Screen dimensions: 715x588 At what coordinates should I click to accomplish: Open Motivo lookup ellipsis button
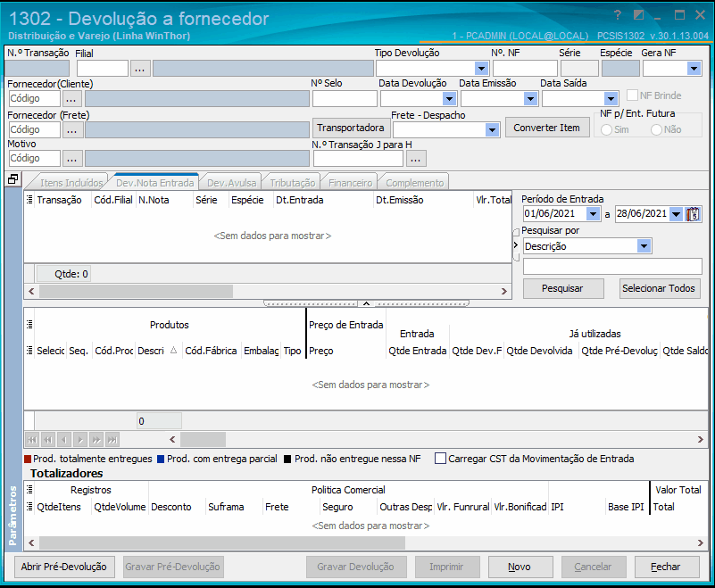point(71,159)
